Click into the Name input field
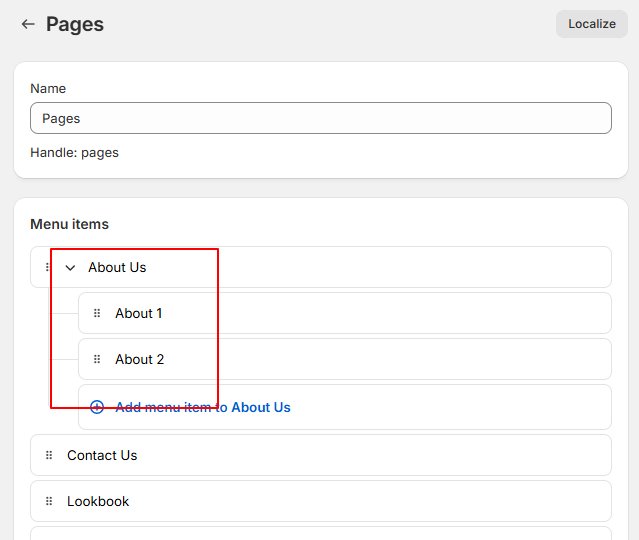This screenshot has height=540, width=639. (320, 118)
